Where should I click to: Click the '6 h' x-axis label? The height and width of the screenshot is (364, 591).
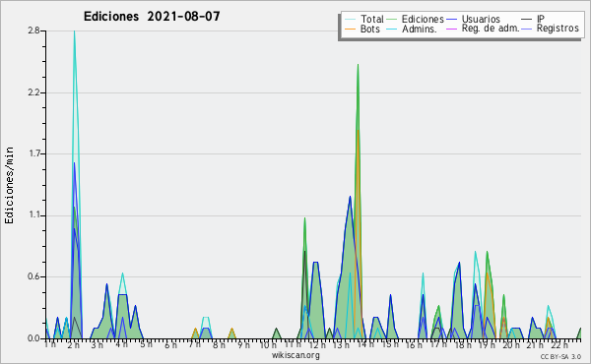point(170,344)
